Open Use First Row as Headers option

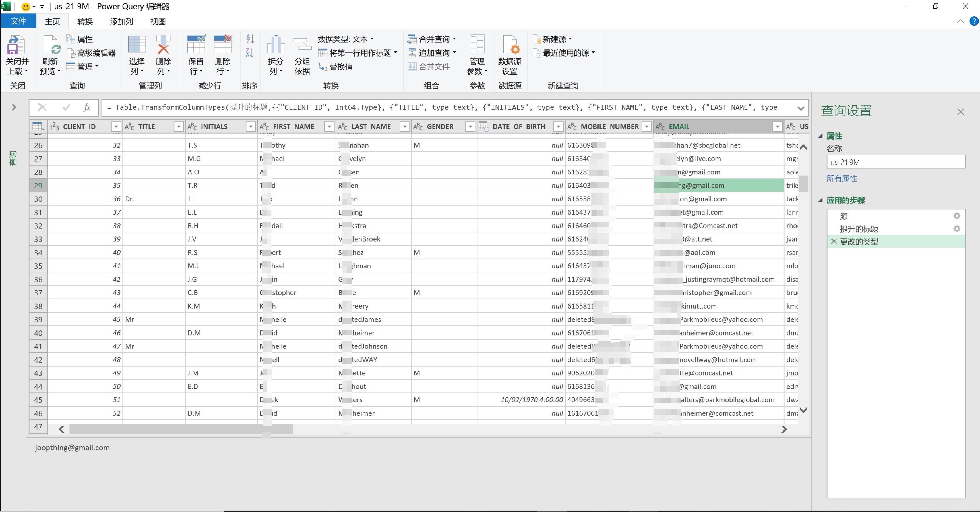[x=357, y=53]
